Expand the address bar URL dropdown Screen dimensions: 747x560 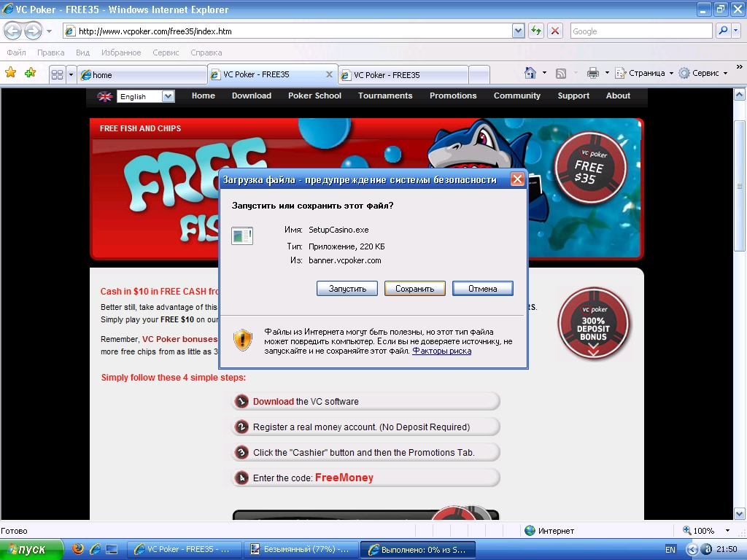(518, 31)
